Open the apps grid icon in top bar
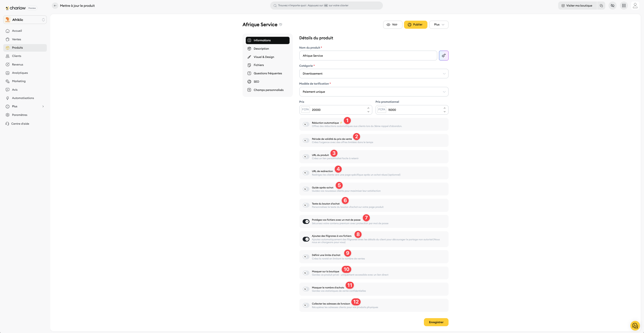Image resolution: width=644 pixels, height=333 pixels. (624, 6)
